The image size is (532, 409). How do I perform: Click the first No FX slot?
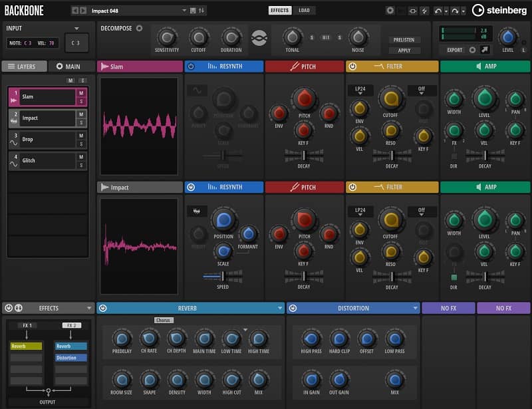[x=448, y=308]
